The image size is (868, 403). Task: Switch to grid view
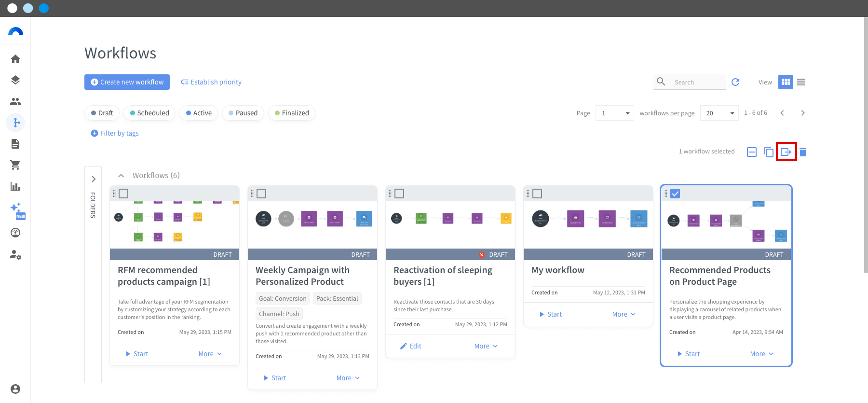(x=786, y=82)
